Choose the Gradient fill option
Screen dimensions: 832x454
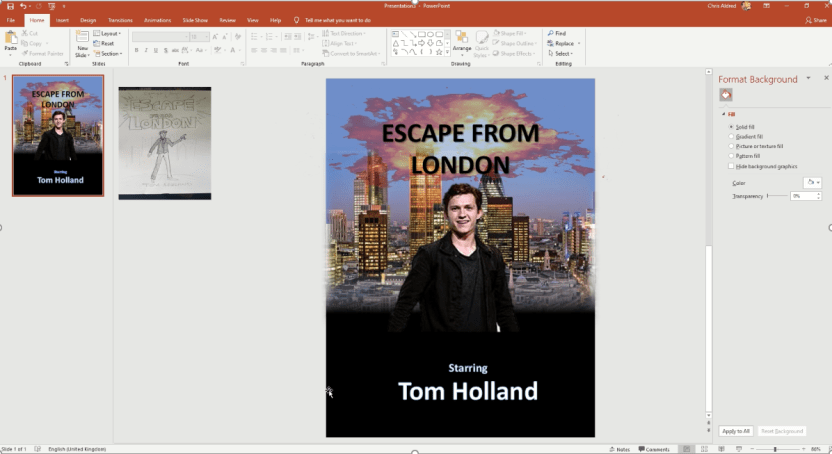(x=732, y=137)
